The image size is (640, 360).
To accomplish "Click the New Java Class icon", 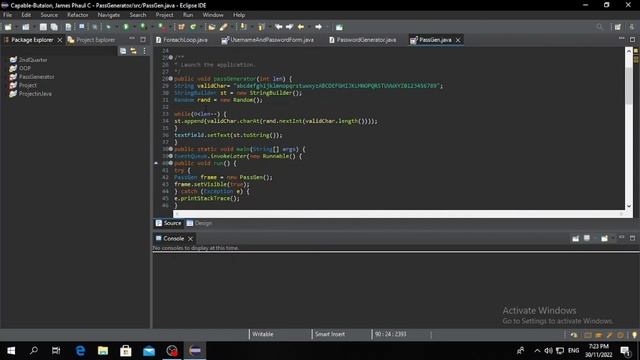I will coord(193,27).
